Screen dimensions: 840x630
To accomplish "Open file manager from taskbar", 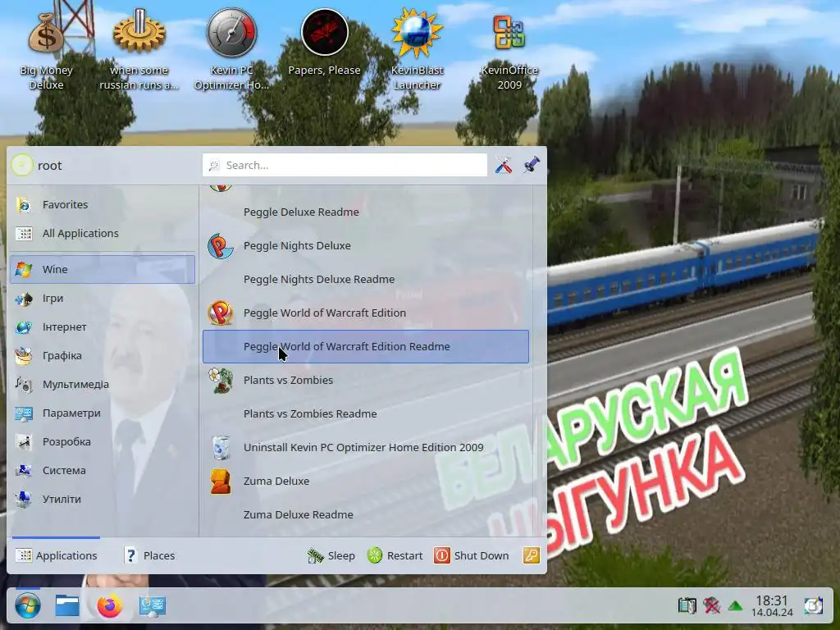I will pyautogui.click(x=67, y=606).
